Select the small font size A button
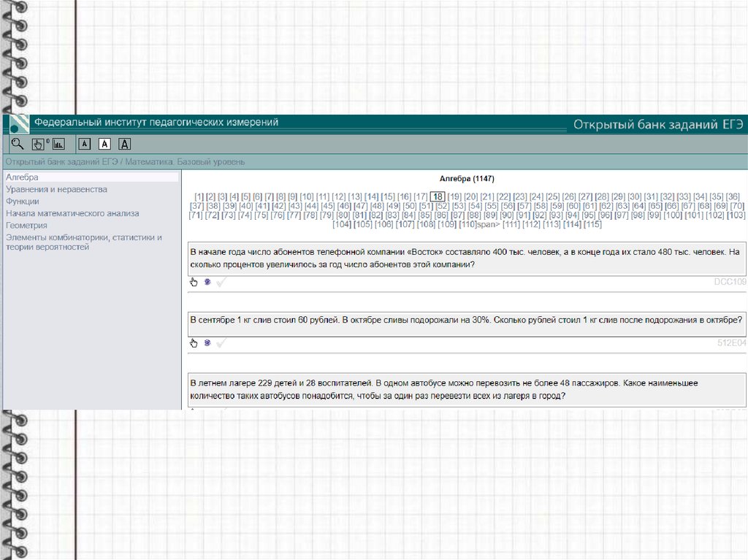Screen dimensions: 748x560 click(x=84, y=144)
